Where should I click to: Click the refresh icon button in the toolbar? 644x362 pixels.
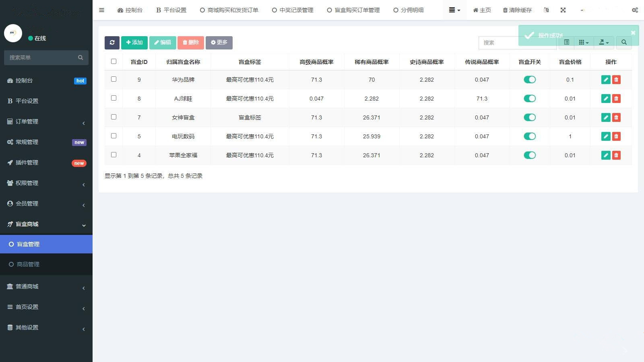pyautogui.click(x=112, y=43)
